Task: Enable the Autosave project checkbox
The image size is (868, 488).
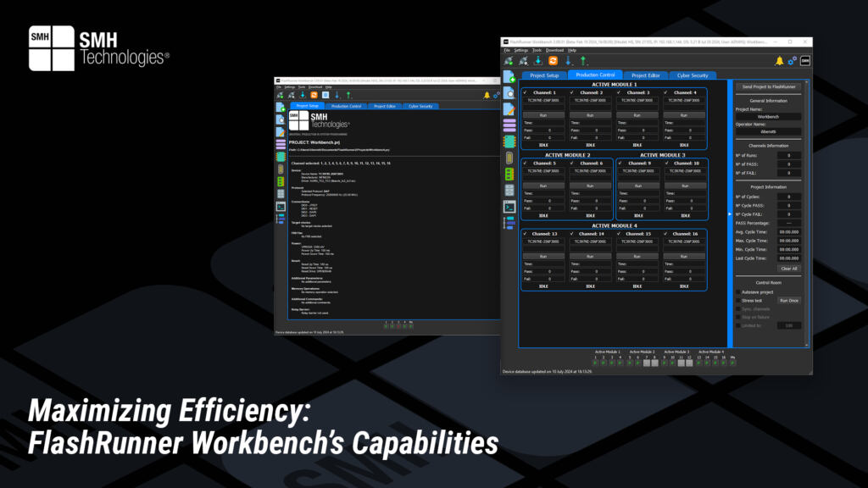Action: point(737,291)
